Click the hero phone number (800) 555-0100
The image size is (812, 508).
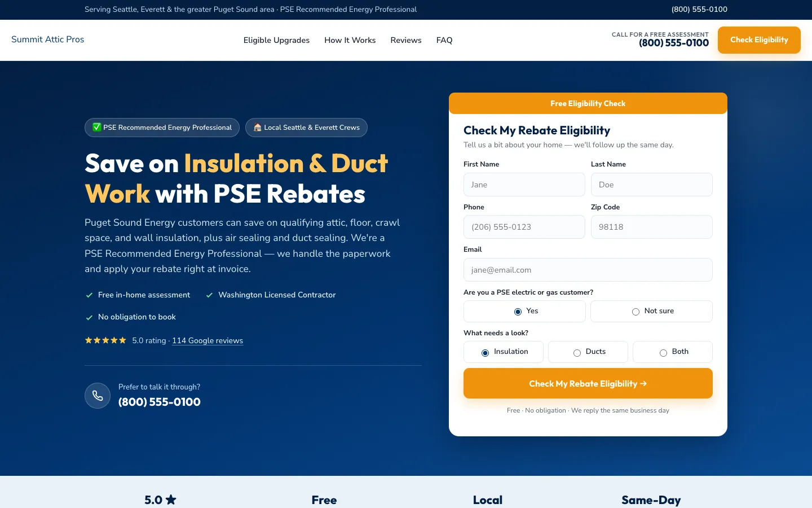[x=160, y=402]
